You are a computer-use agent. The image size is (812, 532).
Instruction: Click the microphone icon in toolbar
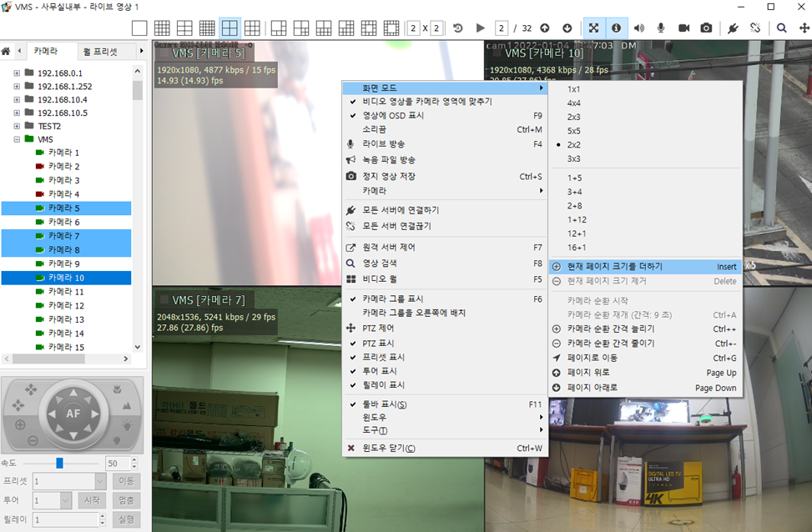pos(661,28)
